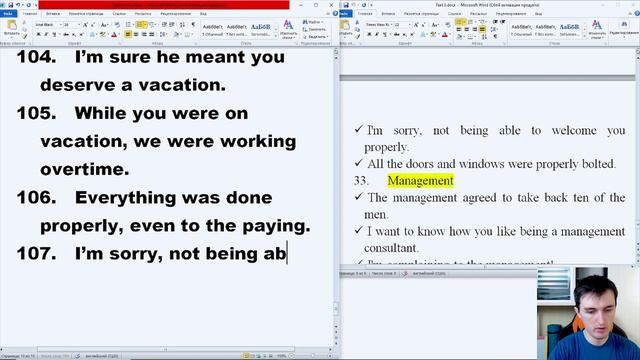Open File tab in right Word window

point(346,13)
